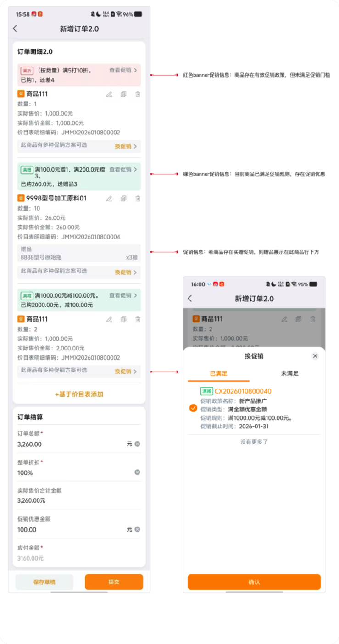Tap muted bell icon in 16:00 status bar

click(268, 284)
